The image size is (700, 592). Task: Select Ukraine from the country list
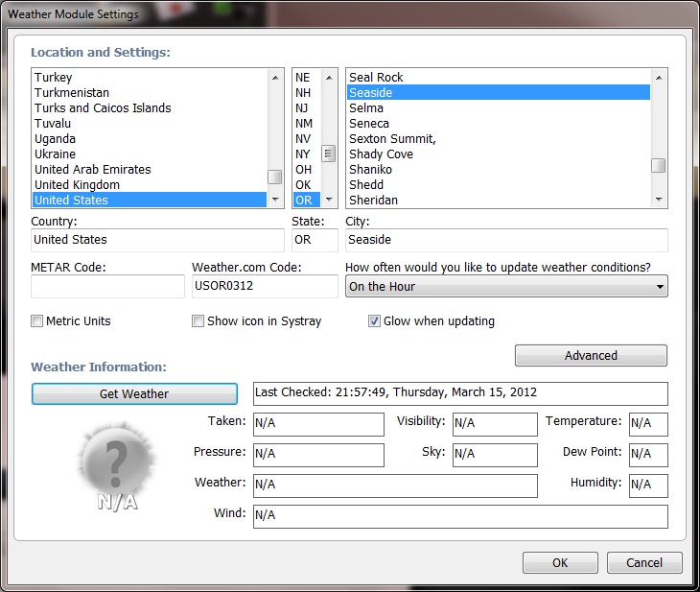[55, 154]
